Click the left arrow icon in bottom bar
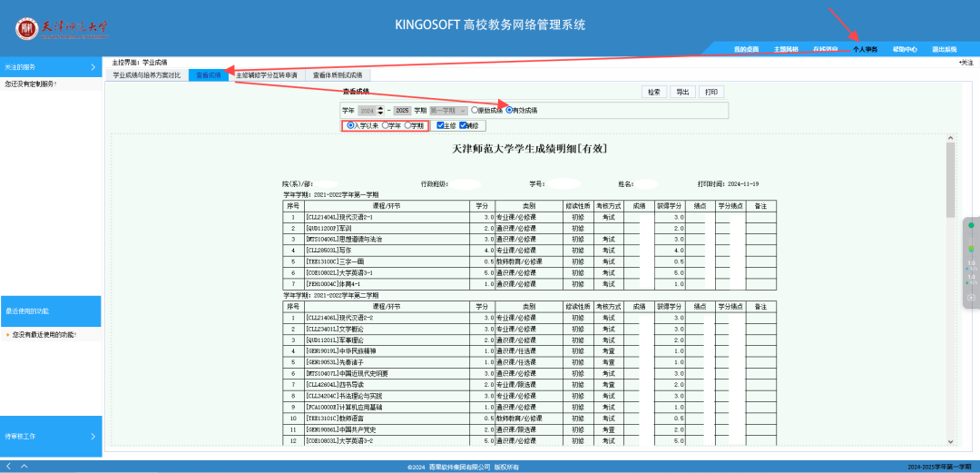The image size is (980, 473). (8, 466)
